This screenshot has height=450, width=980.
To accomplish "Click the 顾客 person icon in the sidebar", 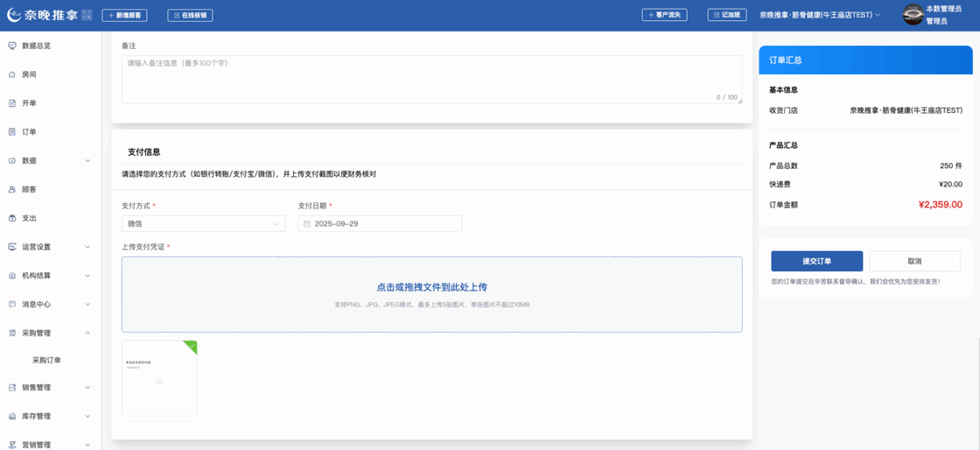I will coord(12,189).
